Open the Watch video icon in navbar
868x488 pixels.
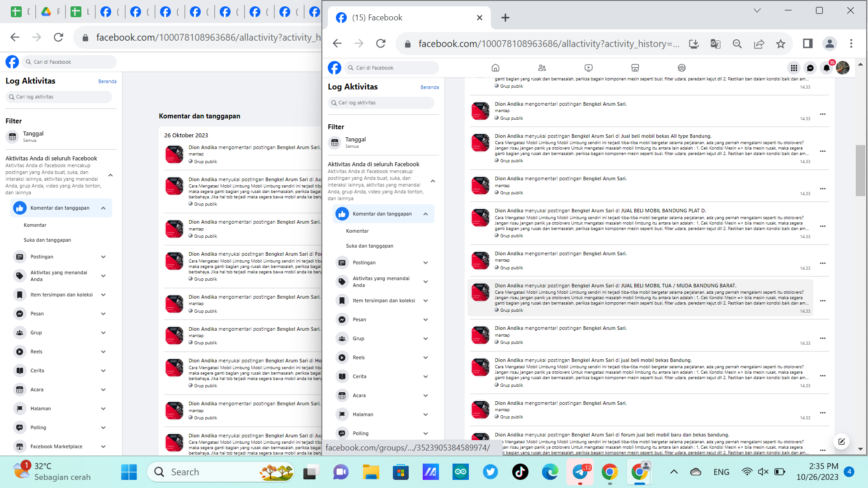[588, 68]
